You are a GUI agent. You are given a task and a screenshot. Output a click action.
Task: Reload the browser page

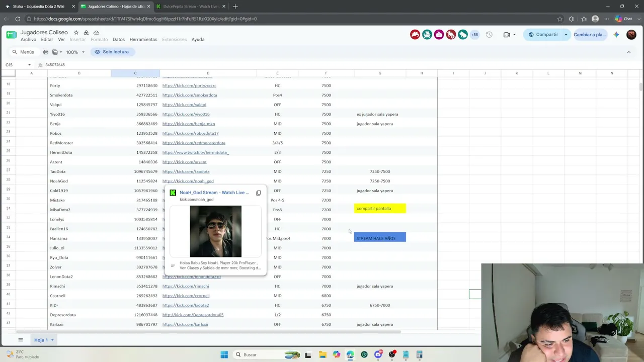[x=18, y=19]
